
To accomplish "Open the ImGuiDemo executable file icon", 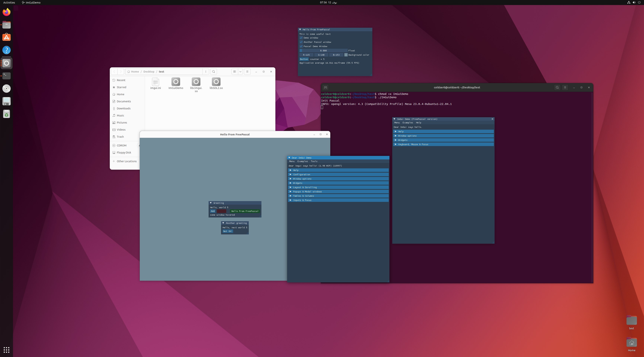I will pyautogui.click(x=176, y=82).
